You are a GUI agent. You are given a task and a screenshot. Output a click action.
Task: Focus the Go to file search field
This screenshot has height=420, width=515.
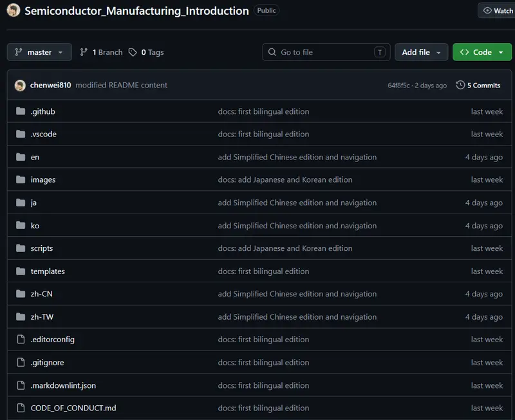tap(326, 52)
